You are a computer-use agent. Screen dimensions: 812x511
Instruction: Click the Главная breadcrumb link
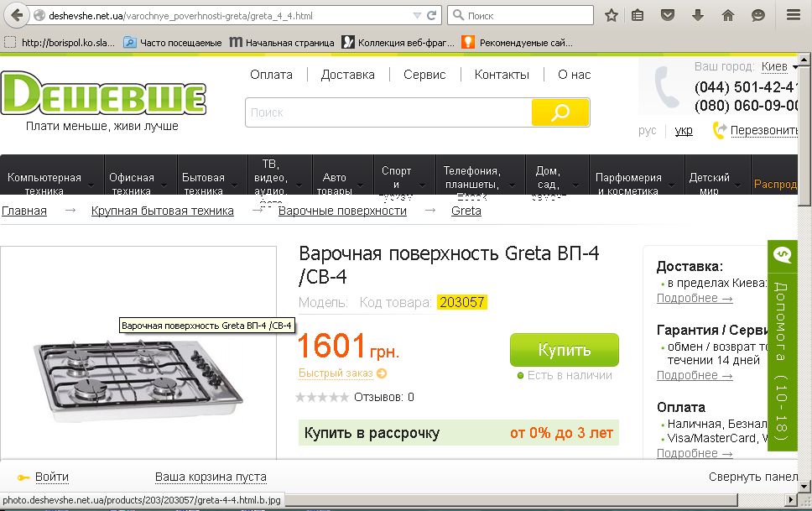[23, 211]
